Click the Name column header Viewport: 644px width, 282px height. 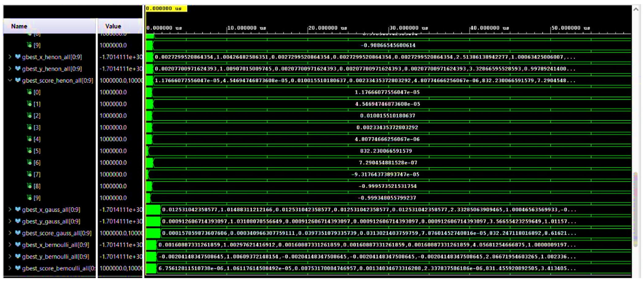pyautogui.click(x=19, y=26)
